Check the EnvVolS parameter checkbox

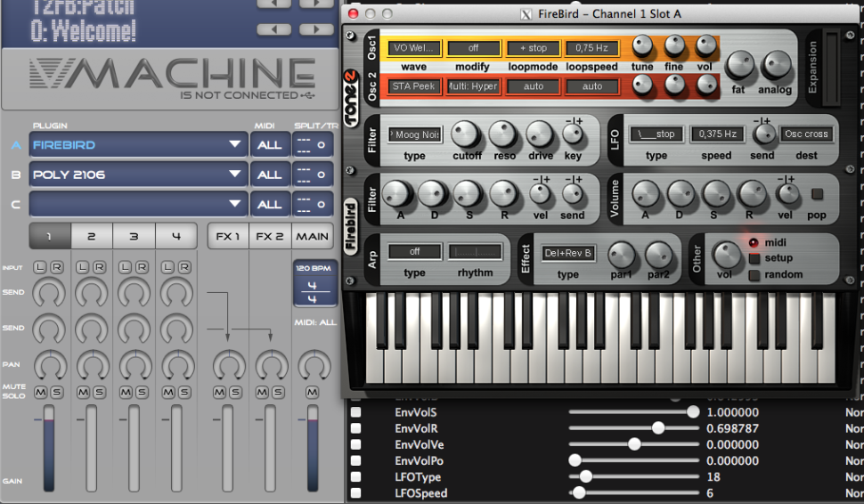point(356,412)
